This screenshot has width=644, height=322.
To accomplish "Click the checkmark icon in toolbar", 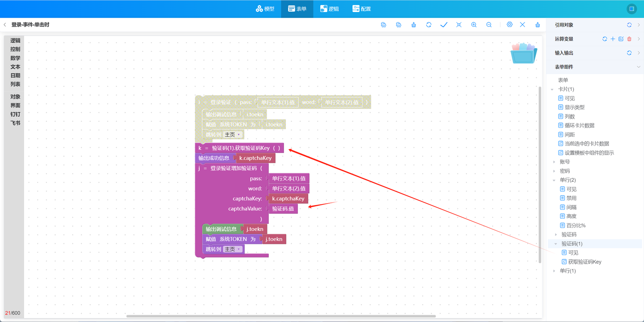I will point(444,25).
